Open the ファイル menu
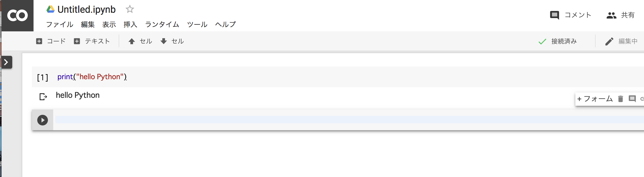The height and width of the screenshot is (177, 644). [60, 24]
